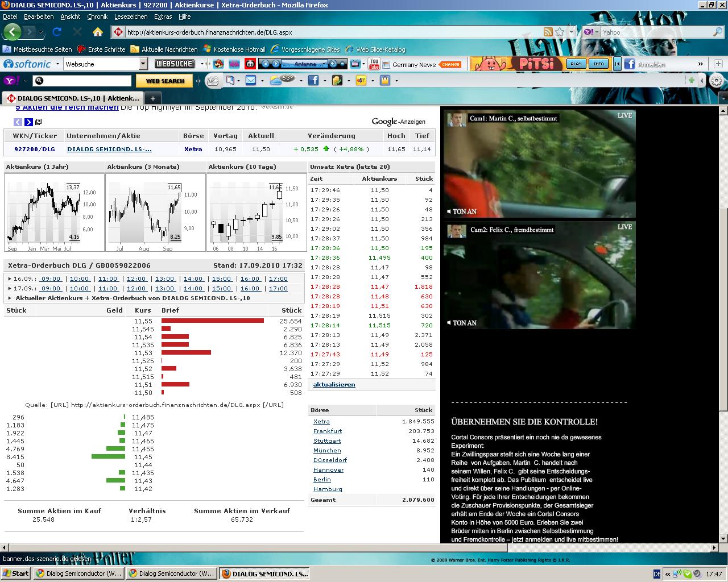Click the Mario game icon in the softonic toolbar
The height and width of the screenshot is (582, 728).
(219, 64)
